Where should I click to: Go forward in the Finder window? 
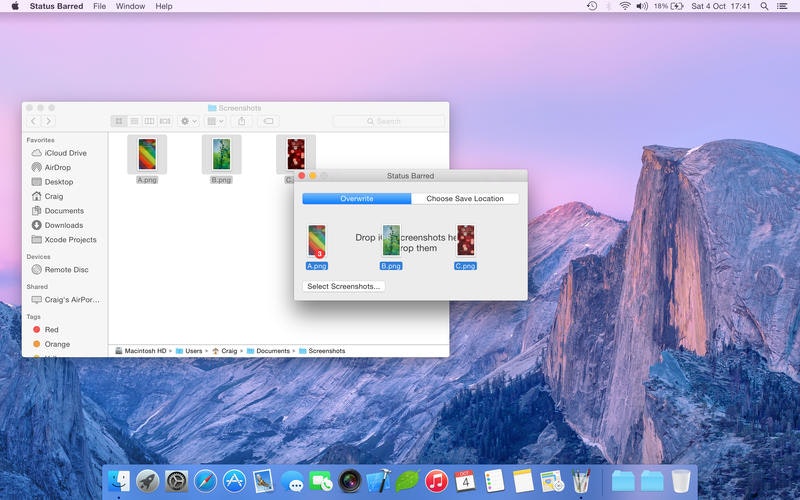[48, 121]
